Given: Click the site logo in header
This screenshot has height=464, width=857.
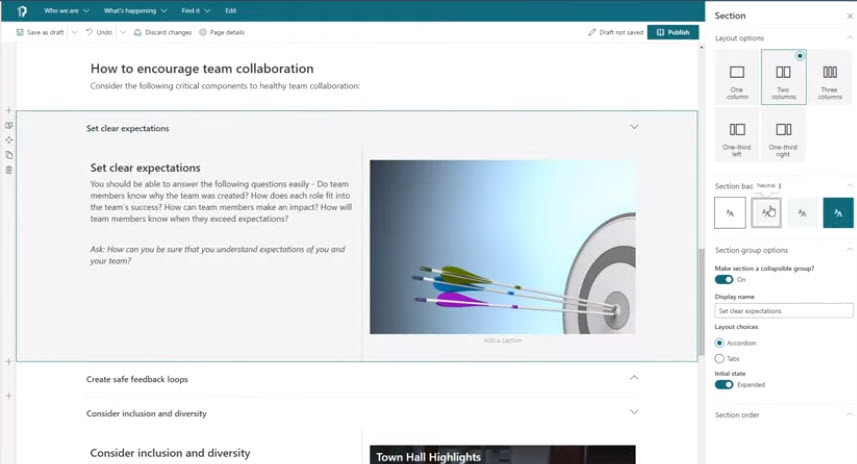Looking at the screenshot, I should click(21, 11).
